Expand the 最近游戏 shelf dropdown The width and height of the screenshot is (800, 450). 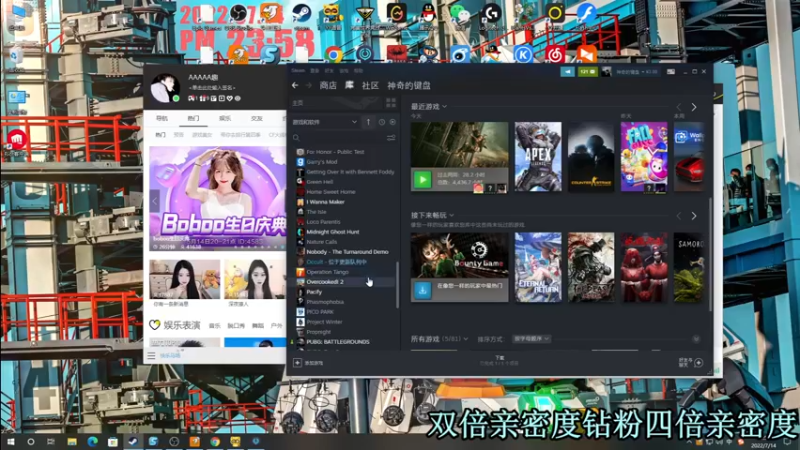(444, 107)
